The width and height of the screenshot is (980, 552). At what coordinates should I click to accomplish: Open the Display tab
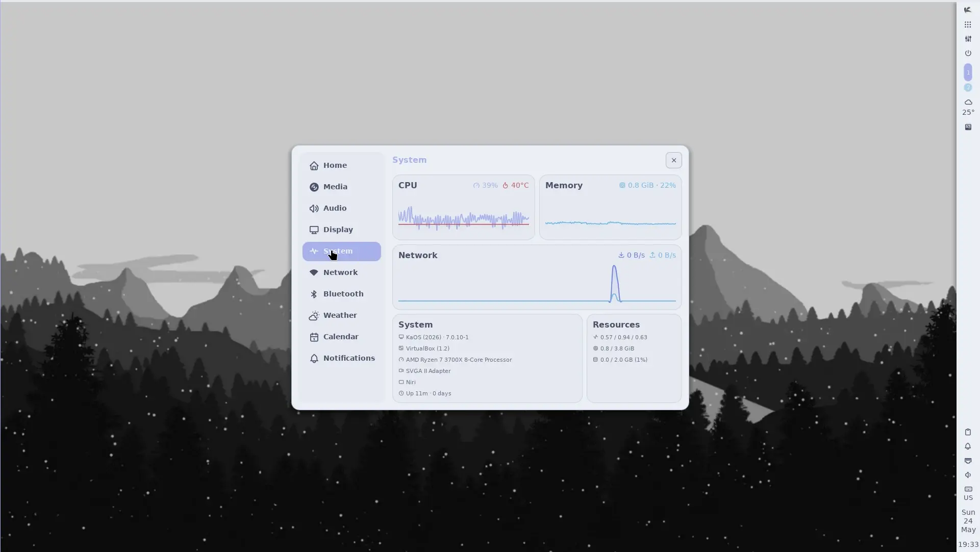[341, 230]
